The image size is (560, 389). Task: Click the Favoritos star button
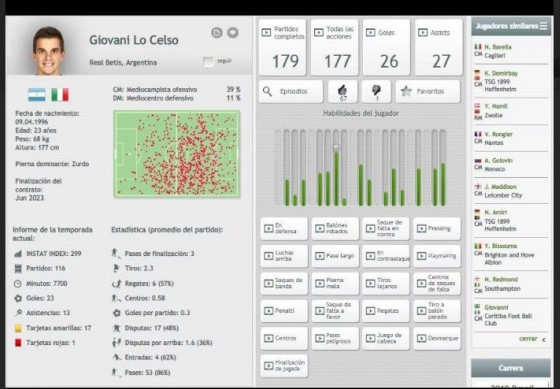(x=428, y=92)
